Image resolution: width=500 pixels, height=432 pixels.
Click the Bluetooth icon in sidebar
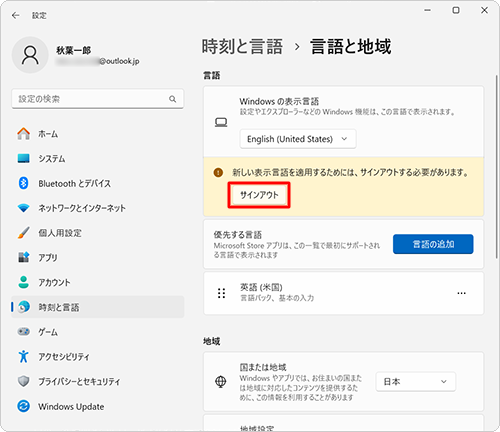[x=23, y=183]
